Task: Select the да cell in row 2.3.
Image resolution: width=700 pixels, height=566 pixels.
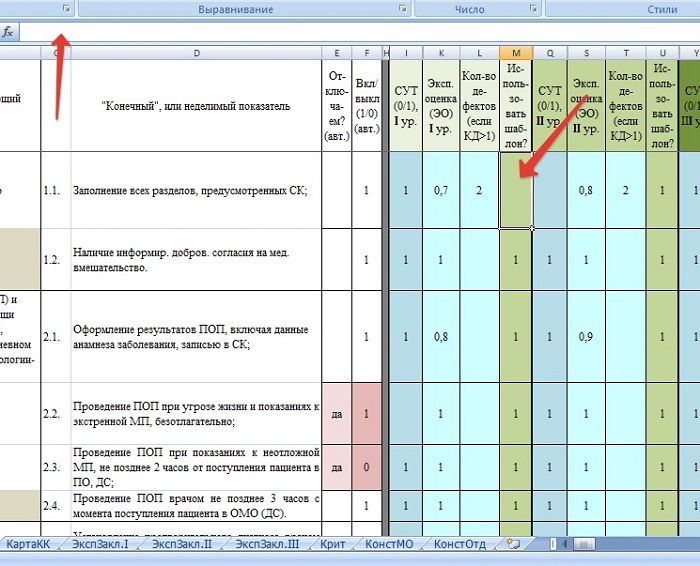Action: 337,467
